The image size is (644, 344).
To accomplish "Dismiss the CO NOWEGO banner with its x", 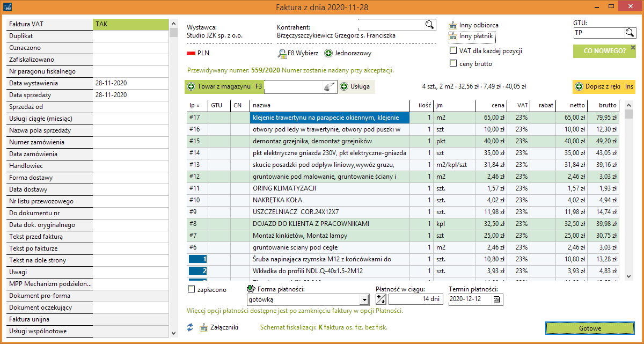I will pos(632,48).
